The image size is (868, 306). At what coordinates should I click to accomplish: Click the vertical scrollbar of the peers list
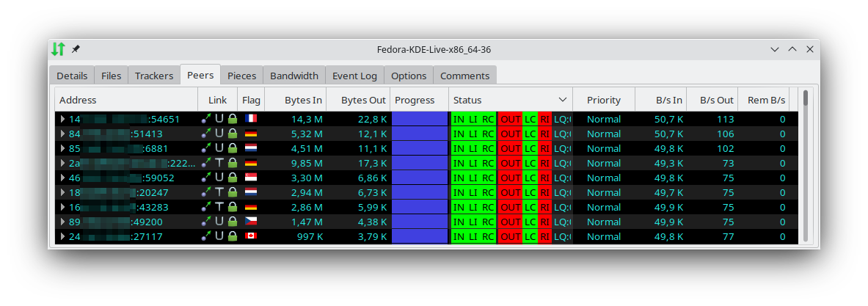[x=806, y=169]
